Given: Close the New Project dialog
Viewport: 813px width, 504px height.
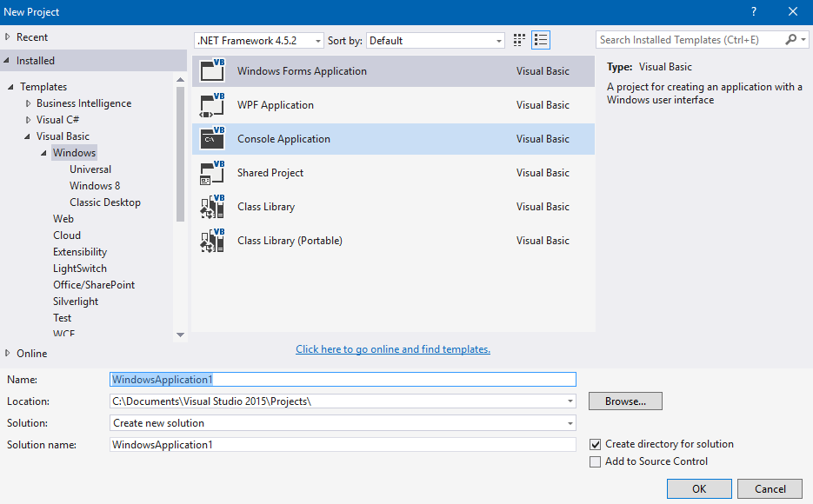Looking at the screenshot, I should [793, 11].
